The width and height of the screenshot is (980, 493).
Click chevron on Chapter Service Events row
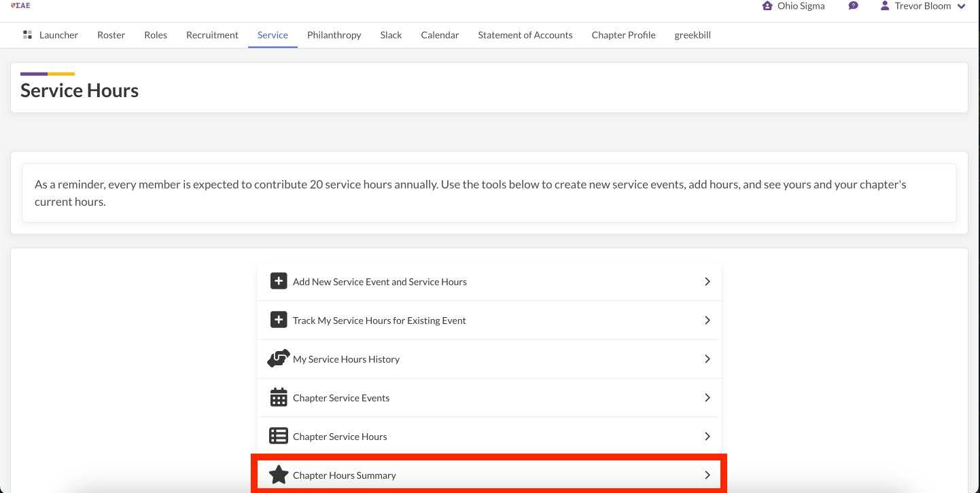(x=707, y=397)
